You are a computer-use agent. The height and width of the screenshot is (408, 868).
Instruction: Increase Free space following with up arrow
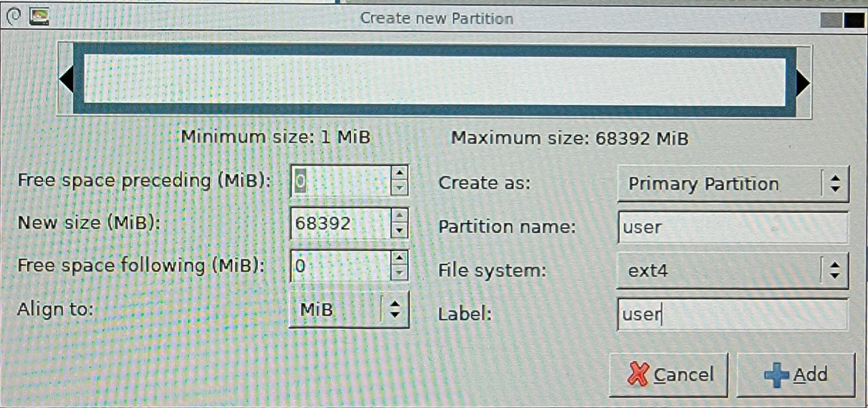point(399,258)
